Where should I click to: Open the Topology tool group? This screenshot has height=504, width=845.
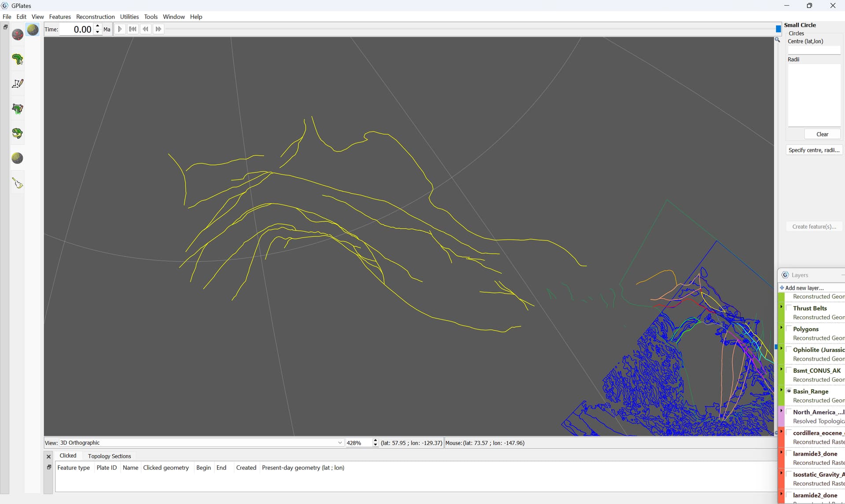(x=18, y=109)
